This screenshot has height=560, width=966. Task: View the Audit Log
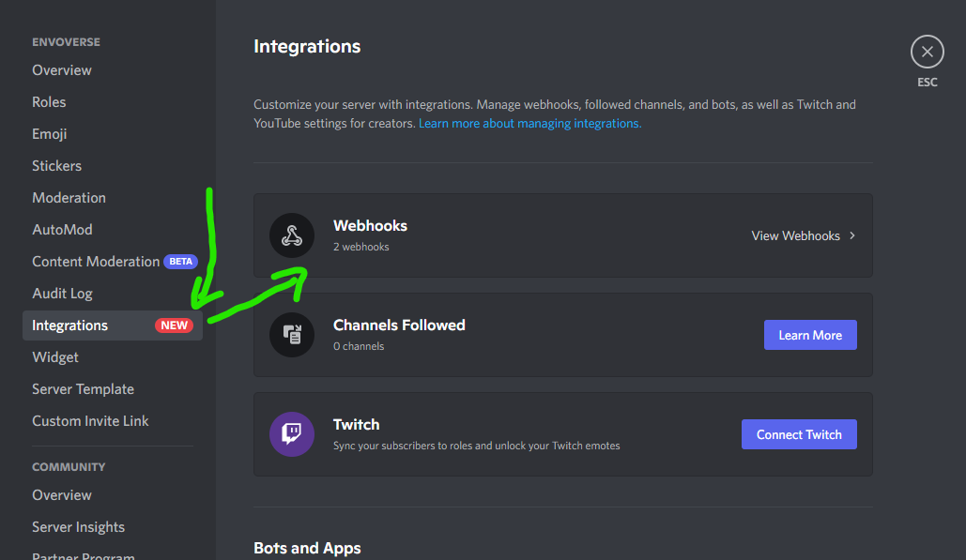[62, 293]
